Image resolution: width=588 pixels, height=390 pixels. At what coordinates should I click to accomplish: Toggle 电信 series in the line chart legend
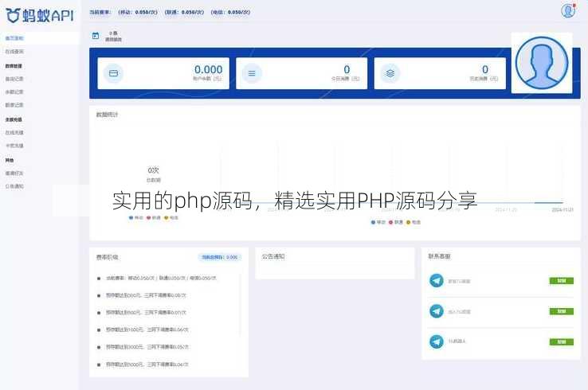pyautogui.click(x=414, y=222)
